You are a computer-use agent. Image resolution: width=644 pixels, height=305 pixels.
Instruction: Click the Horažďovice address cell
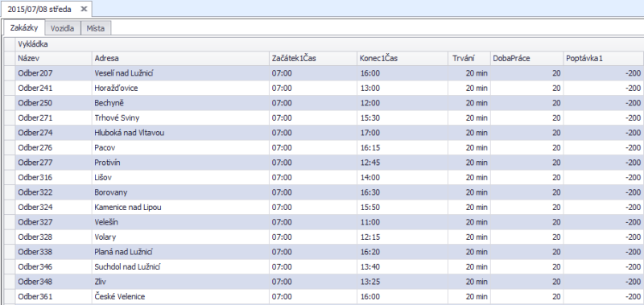click(180, 88)
